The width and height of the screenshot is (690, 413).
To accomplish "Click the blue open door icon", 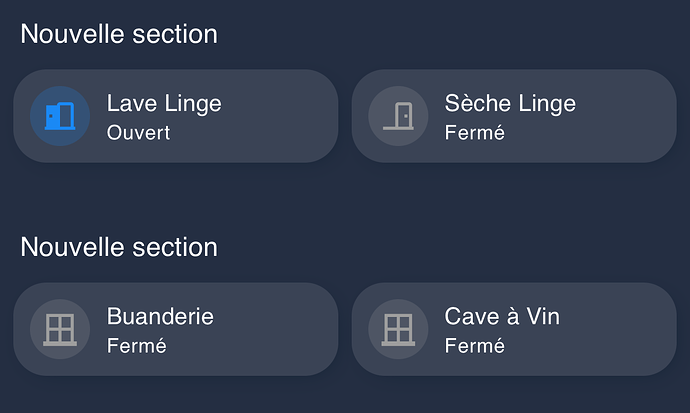I will (60, 116).
